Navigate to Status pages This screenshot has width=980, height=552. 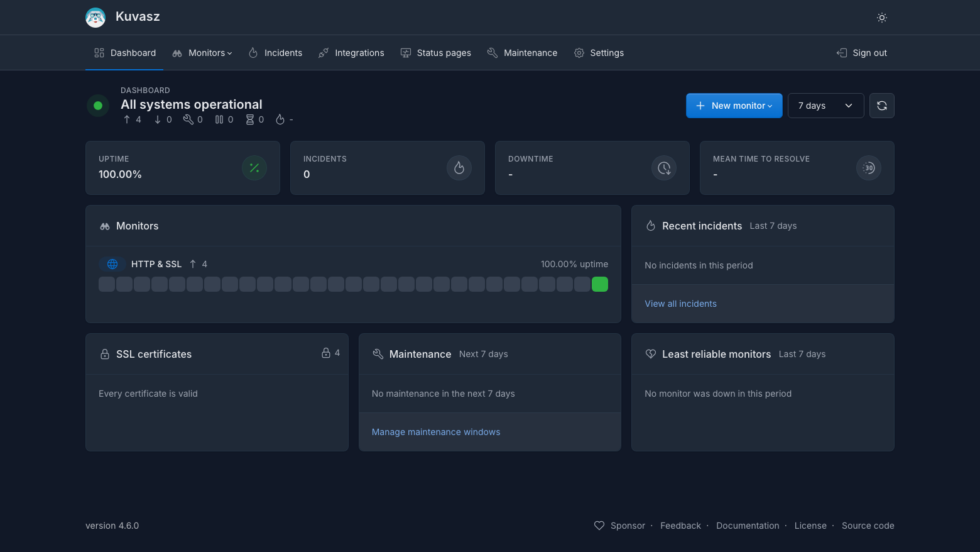(x=436, y=53)
